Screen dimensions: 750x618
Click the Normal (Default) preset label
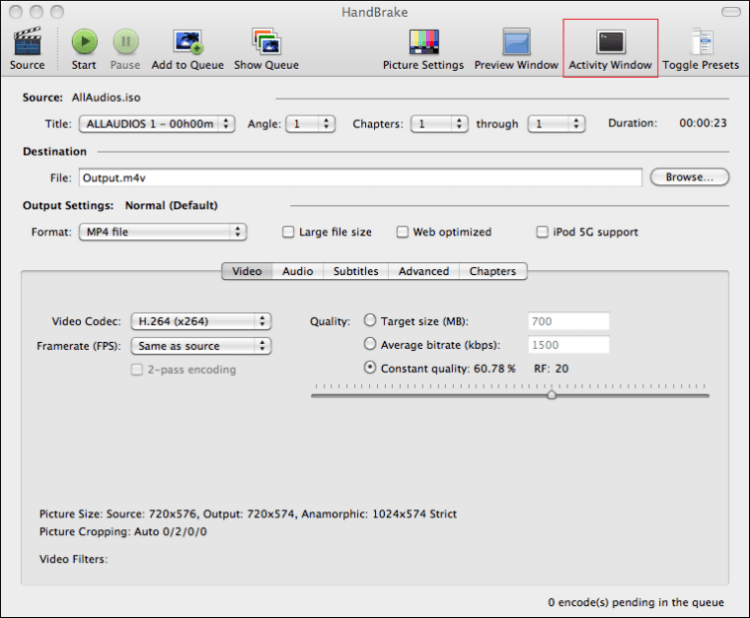[x=171, y=205]
